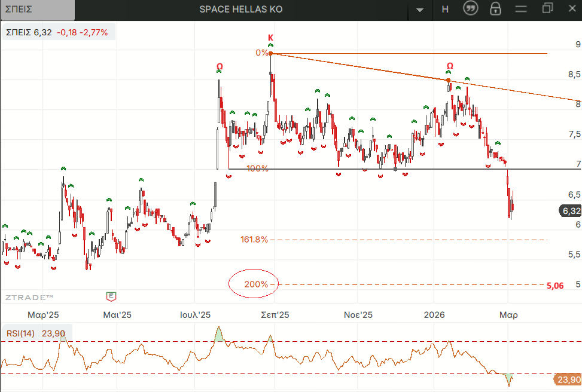Select the ΣΠΕΙΣ 6,32 price legend
582x392 pixels.
pyautogui.click(x=57, y=33)
